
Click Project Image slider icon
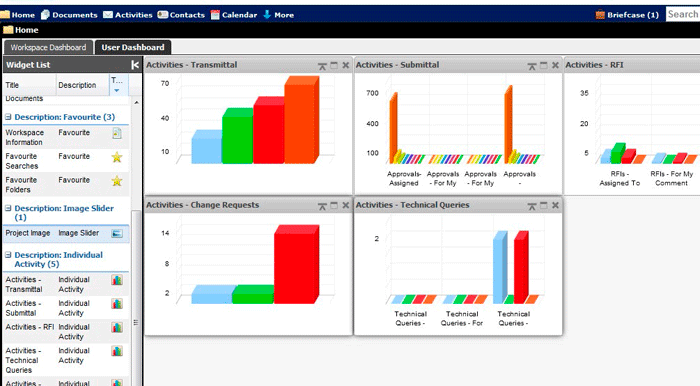(117, 233)
